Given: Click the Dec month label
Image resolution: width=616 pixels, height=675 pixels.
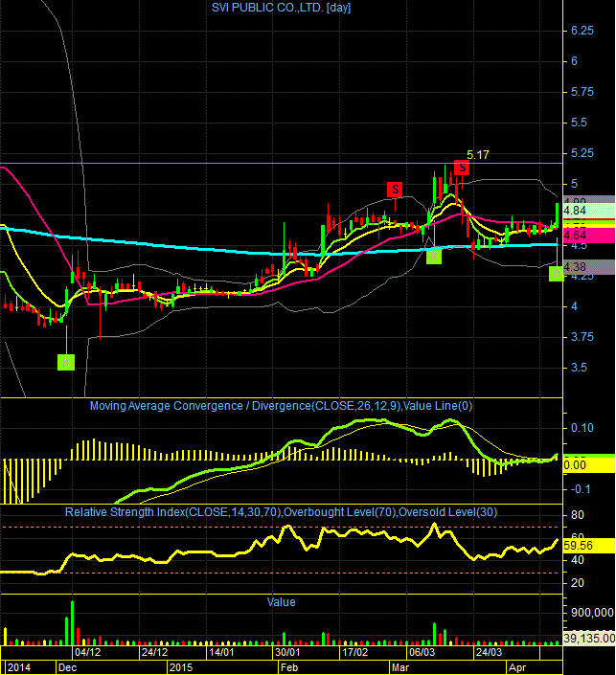Looking at the screenshot, I should point(68,667).
